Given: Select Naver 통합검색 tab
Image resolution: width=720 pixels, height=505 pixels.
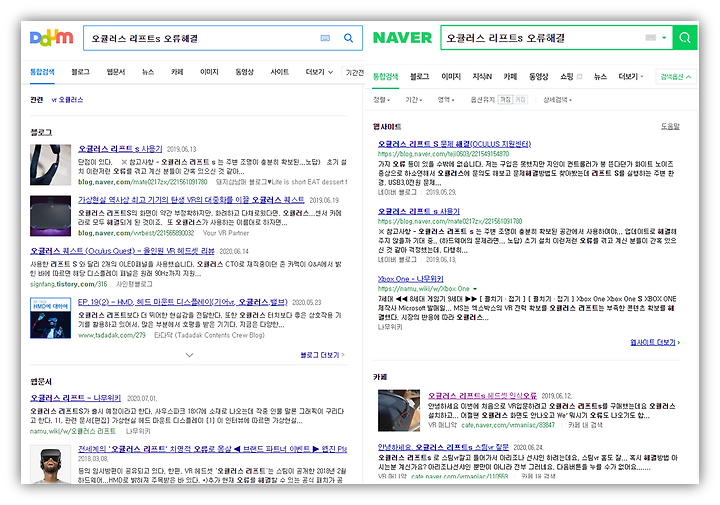Looking at the screenshot, I should click(386, 77).
